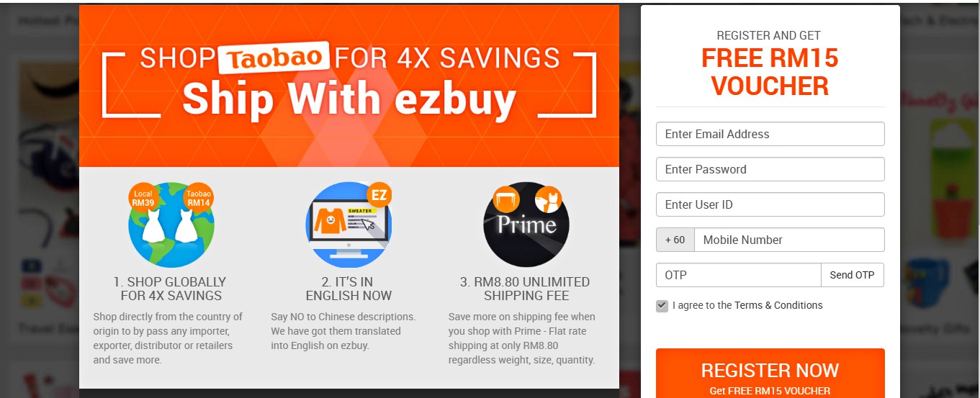Screen dimensions: 980x398
Task: Toggle the Terms & Conditions agreement checkbox
Action: click(x=662, y=306)
